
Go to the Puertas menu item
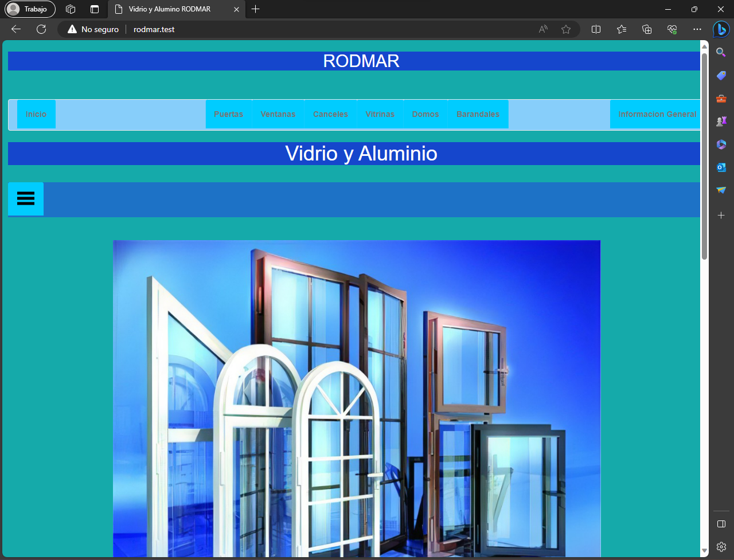[x=228, y=114]
